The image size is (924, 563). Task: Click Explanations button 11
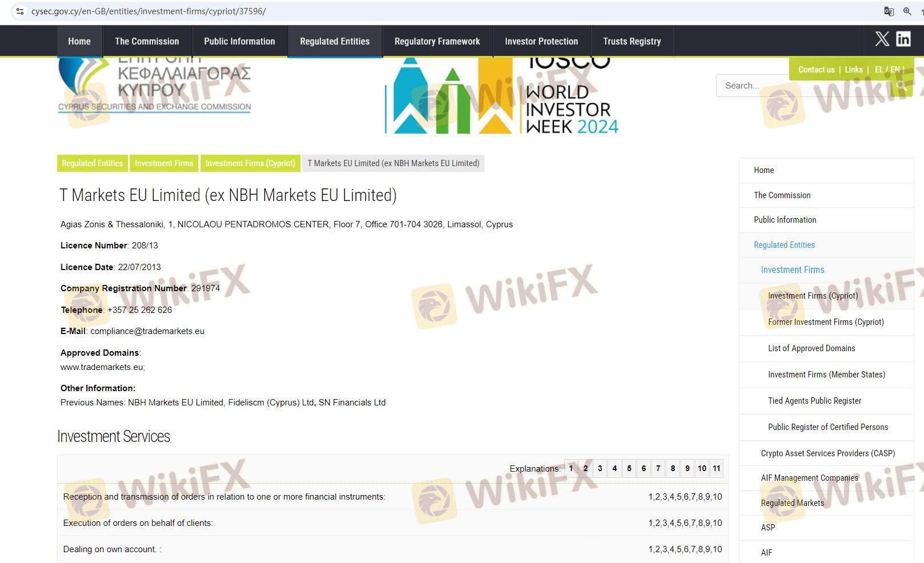[x=717, y=468]
